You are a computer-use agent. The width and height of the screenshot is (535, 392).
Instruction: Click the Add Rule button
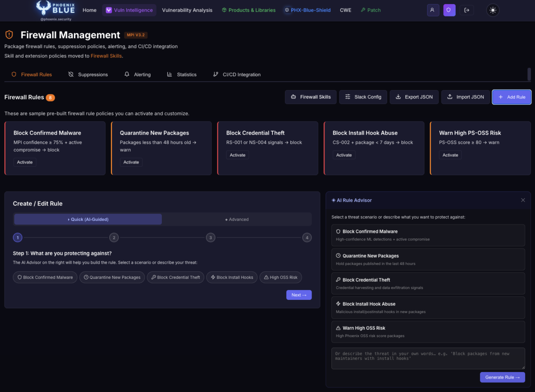[512, 97]
